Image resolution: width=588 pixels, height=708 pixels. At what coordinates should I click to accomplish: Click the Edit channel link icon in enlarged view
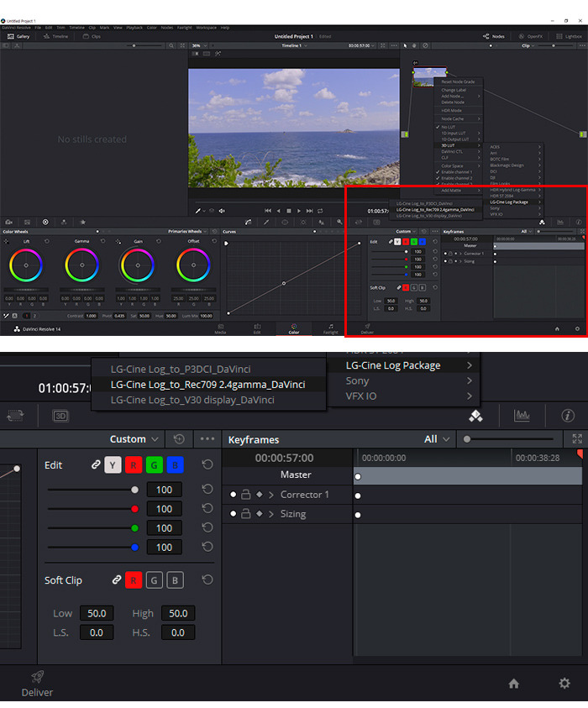[x=96, y=464]
